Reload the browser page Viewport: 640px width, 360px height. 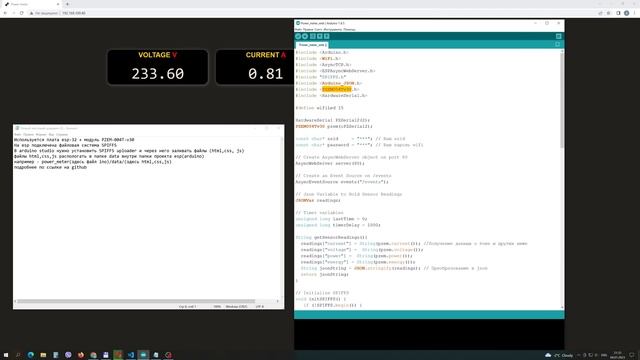pyautogui.click(x=22, y=13)
